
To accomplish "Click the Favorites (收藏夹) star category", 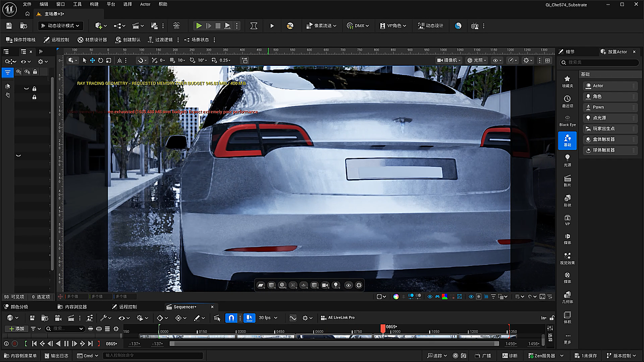I will [568, 81].
